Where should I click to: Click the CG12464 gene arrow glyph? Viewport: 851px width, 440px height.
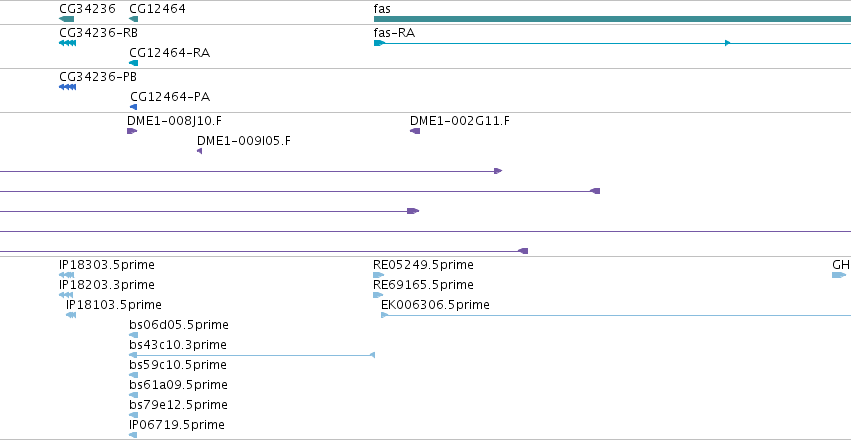(134, 19)
